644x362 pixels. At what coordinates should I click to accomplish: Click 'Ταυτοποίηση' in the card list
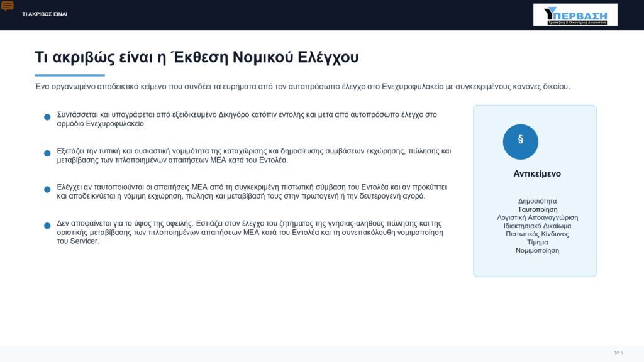537,209
